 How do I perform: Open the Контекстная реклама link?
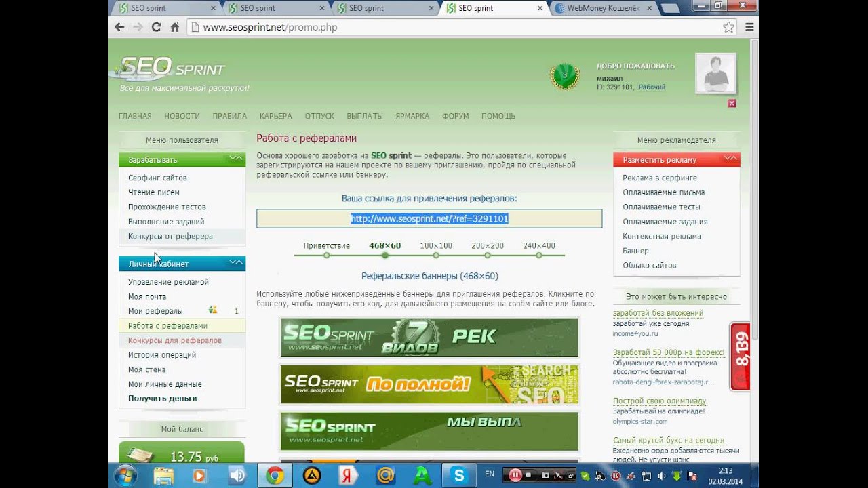coord(662,237)
